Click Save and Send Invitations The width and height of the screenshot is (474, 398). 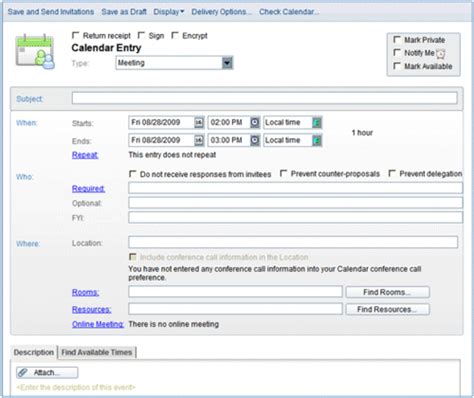(51, 12)
